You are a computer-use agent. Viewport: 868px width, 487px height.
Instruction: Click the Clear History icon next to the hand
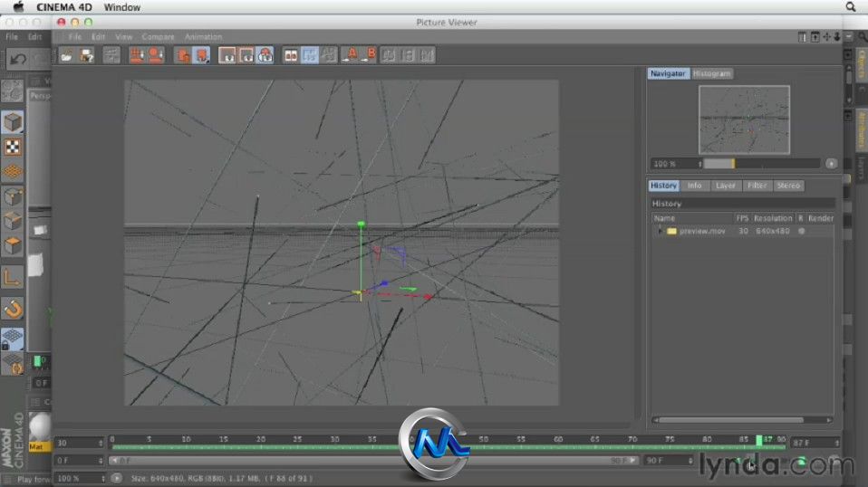pos(156,55)
